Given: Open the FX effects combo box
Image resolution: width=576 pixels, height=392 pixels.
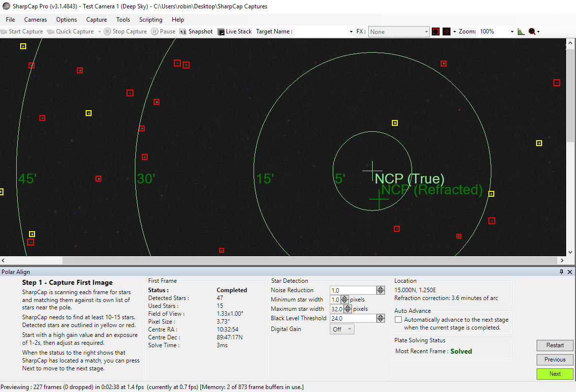Looking at the screenshot, I should click(x=399, y=32).
